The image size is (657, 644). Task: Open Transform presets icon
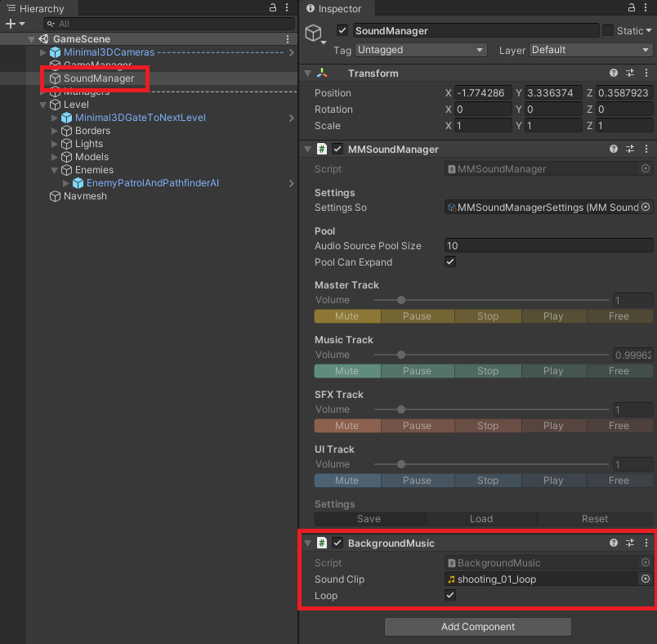(630, 74)
